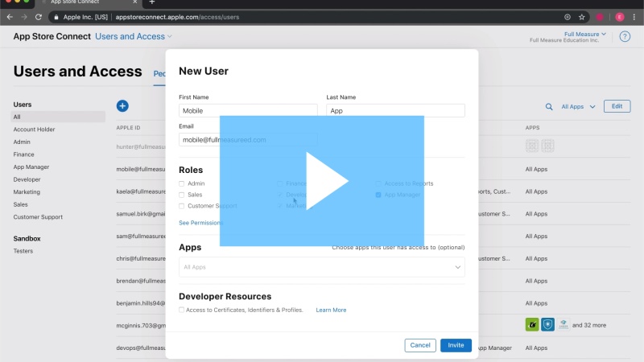Go back with browser back arrow
The image size is (644, 362).
(x=10, y=17)
